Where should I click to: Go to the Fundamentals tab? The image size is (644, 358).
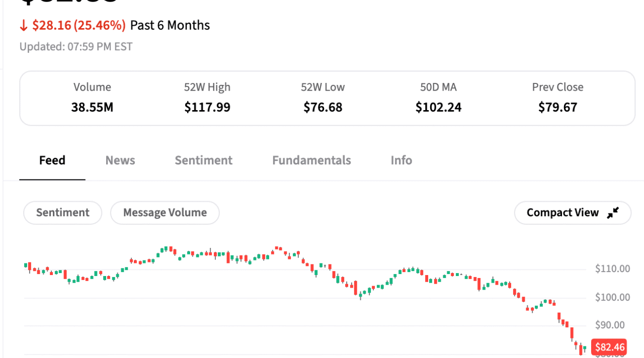point(311,160)
